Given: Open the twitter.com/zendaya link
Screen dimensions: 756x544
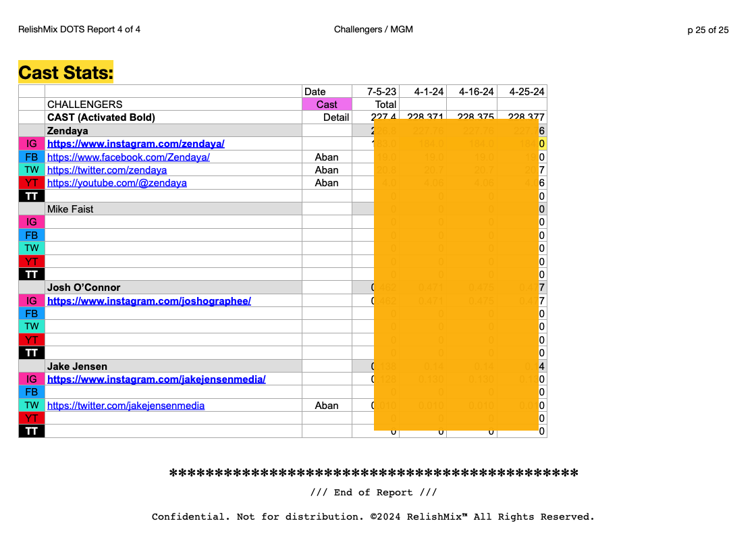Looking at the screenshot, I should [x=107, y=170].
